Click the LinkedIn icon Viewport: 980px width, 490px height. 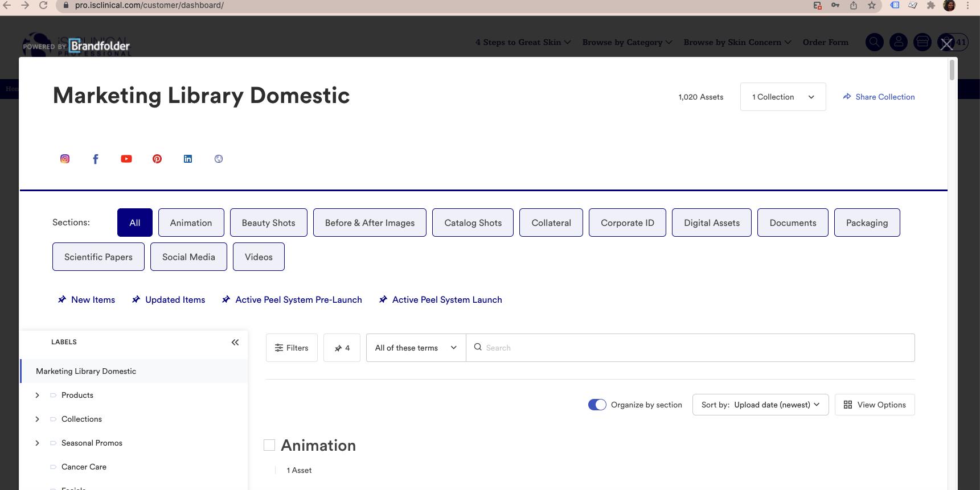pyautogui.click(x=188, y=159)
